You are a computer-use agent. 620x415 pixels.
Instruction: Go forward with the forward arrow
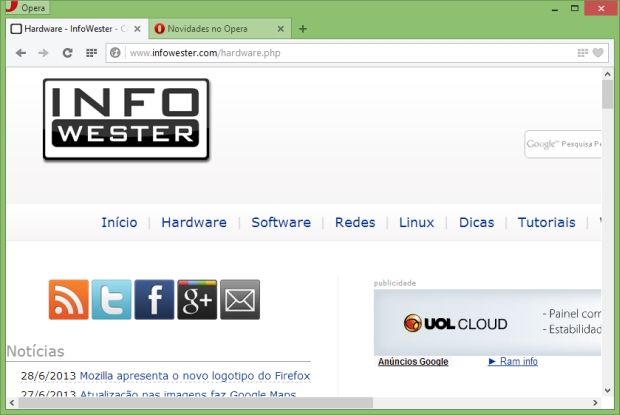43,53
